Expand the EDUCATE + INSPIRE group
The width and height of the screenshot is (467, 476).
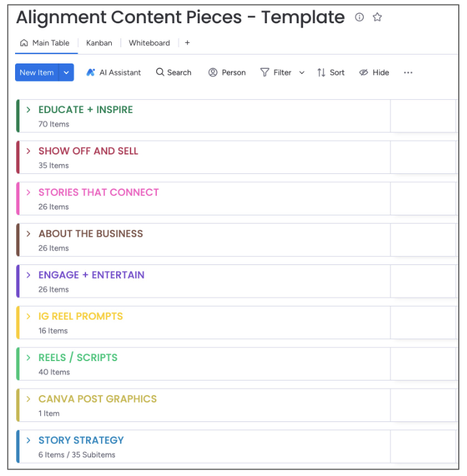(28, 109)
